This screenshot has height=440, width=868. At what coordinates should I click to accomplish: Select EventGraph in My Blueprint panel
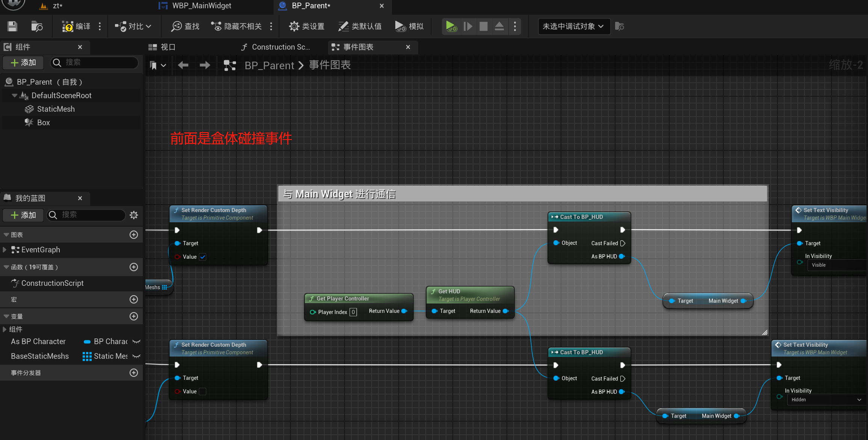tap(40, 249)
